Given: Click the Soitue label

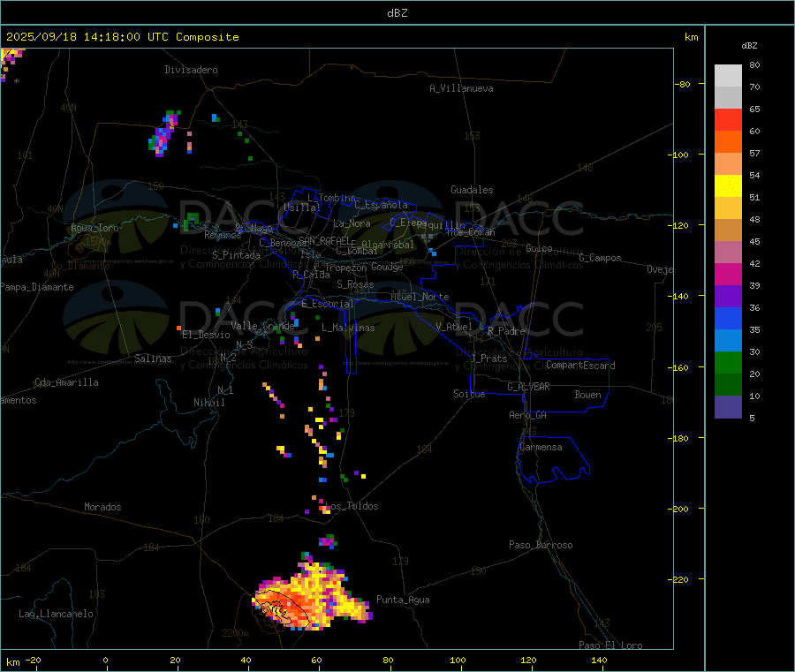Looking at the screenshot, I should (469, 394).
